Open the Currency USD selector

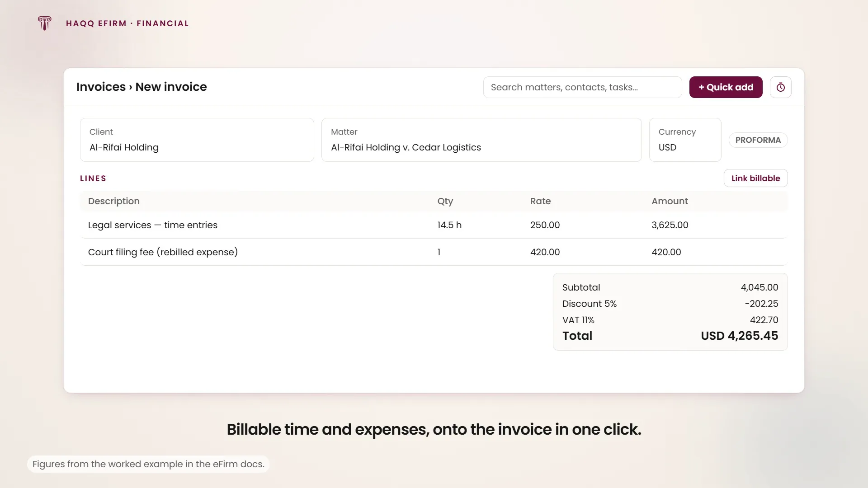pyautogui.click(x=685, y=140)
